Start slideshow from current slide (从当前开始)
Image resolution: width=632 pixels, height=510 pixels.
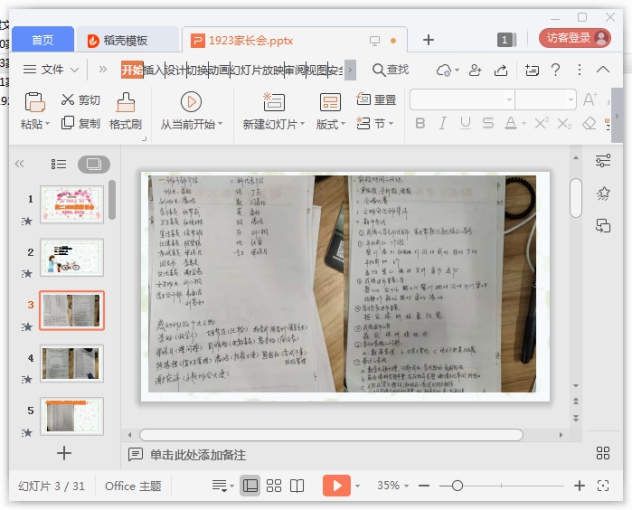click(191, 102)
